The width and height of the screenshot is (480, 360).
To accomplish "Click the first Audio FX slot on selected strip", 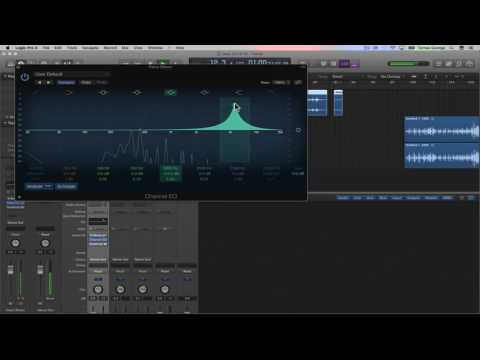I will [98, 235].
